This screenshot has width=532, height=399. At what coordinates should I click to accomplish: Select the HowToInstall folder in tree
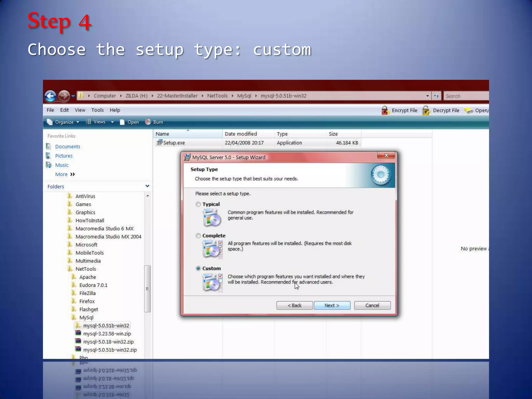pyautogui.click(x=90, y=220)
